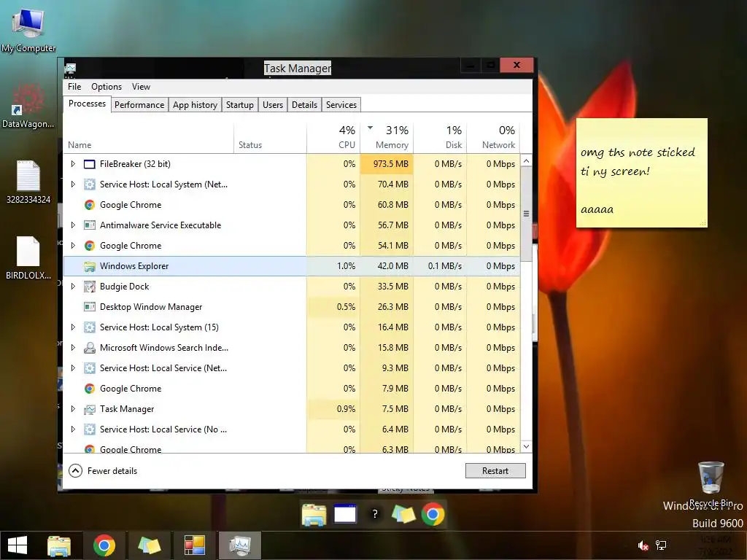
Task: Click the gear icon of Service Host: Local System (15)
Action: click(x=89, y=327)
